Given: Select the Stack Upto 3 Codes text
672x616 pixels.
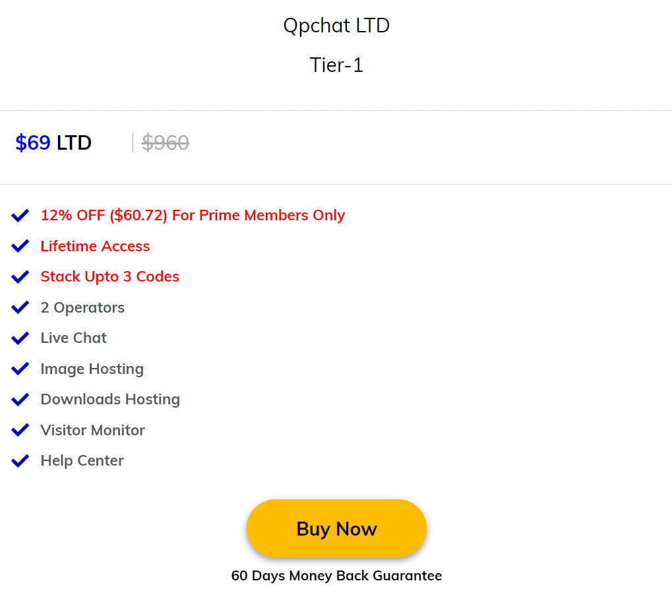Looking at the screenshot, I should [x=109, y=276].
